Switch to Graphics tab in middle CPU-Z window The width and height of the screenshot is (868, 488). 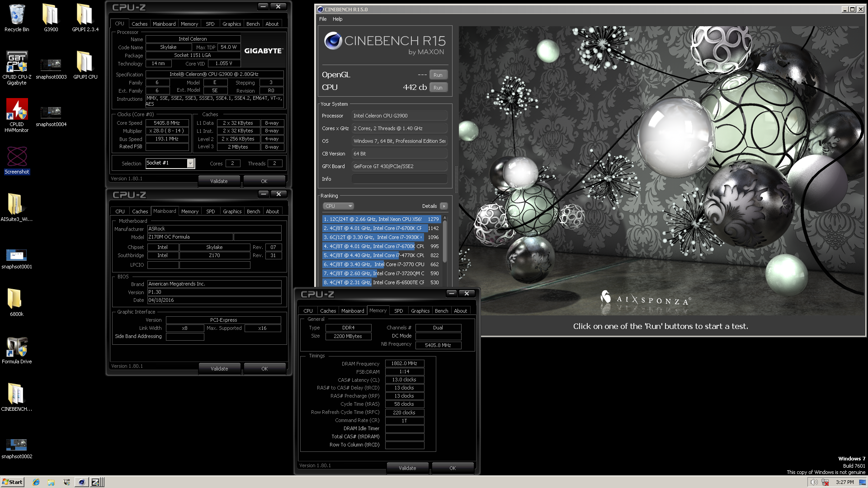coord(232,211)
